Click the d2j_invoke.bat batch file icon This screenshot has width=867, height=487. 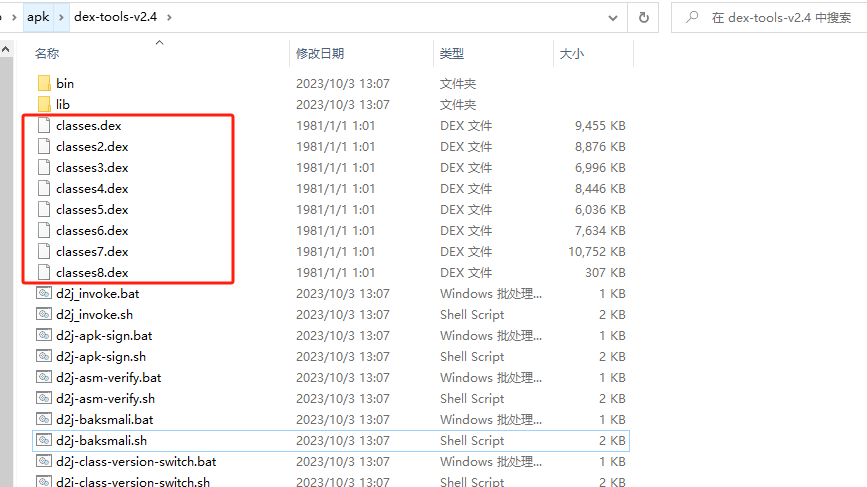pyautogui.click(x=44, y=294)
